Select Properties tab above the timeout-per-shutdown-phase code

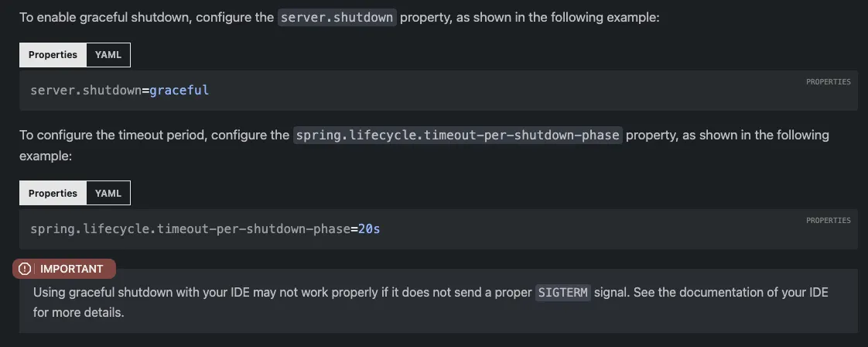[x=53, y=193]
